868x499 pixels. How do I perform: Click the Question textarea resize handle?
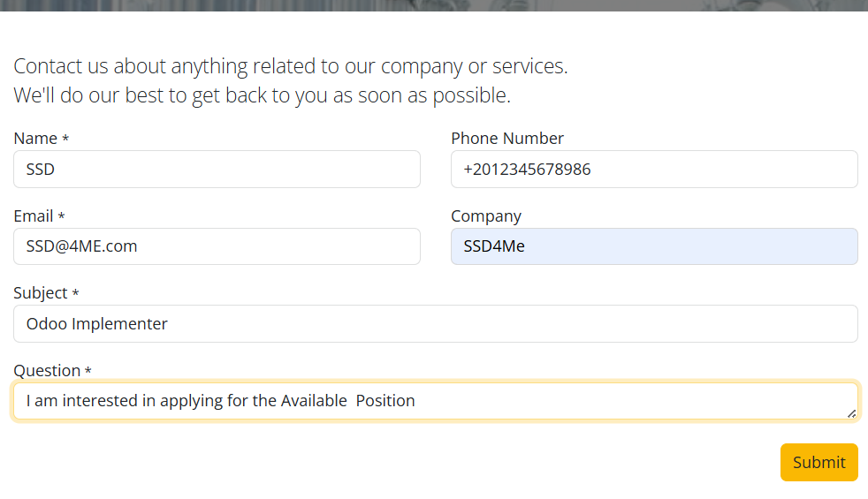[x=851, y=414]
